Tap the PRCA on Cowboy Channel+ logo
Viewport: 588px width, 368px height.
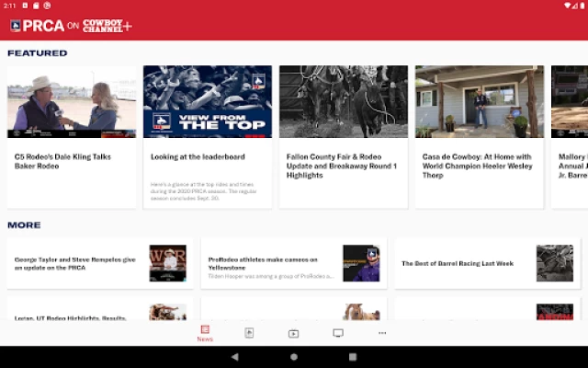tap(72, 26)
